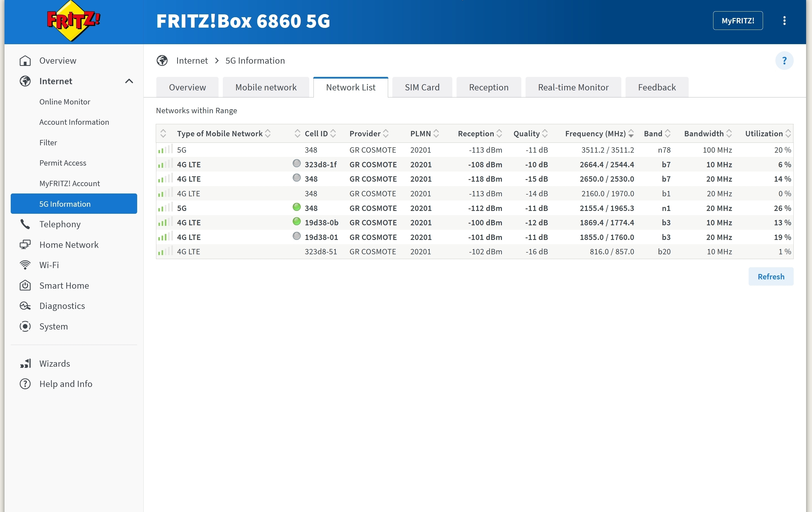Click the Internet globe icon in the sidebar

25,81
